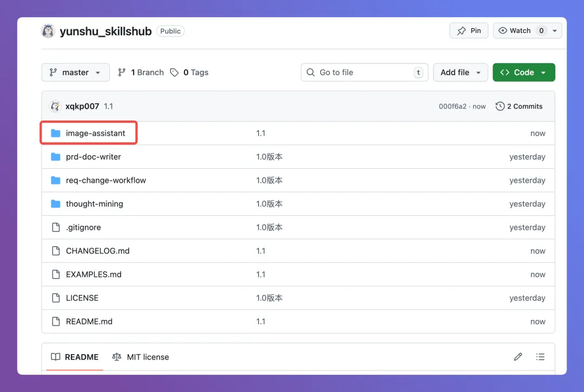584x392 pixels.
Task: Open commit hash 000f6a2
Action: (452, 107)
